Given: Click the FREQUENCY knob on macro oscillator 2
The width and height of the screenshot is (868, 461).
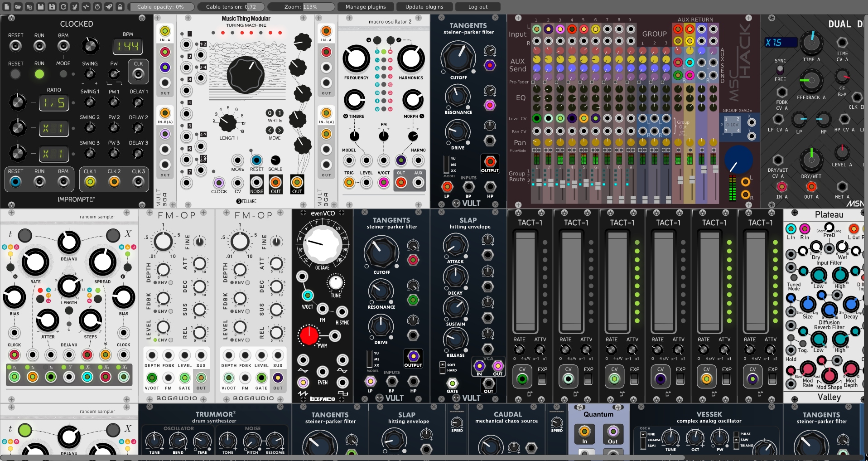Looking at the screenshot, I should [x=356, y=59].
